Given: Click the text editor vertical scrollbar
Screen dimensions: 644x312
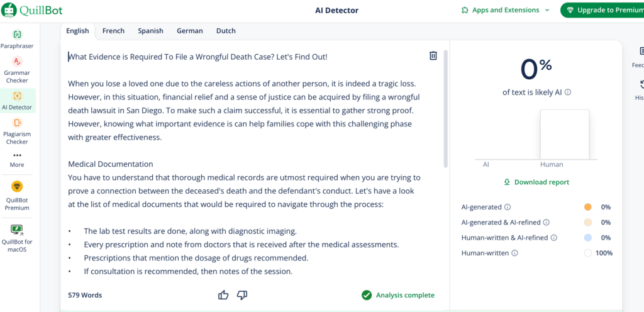Looking at the screenshot, I should (446, 107).
